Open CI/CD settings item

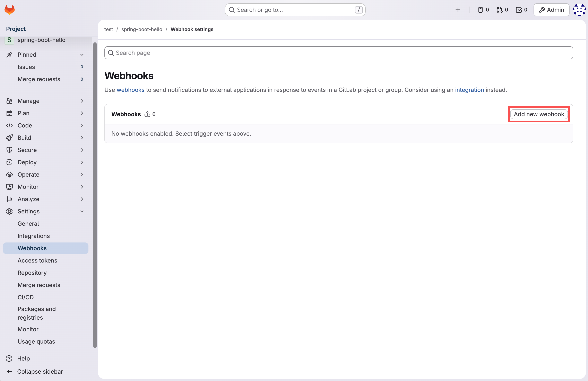[25, 297]
